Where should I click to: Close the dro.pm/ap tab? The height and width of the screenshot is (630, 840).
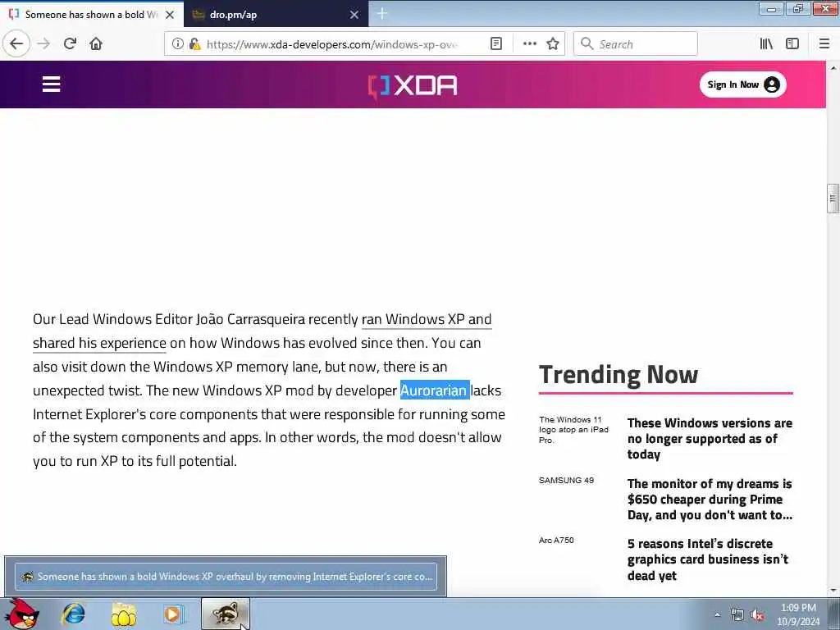coord(354,15)
